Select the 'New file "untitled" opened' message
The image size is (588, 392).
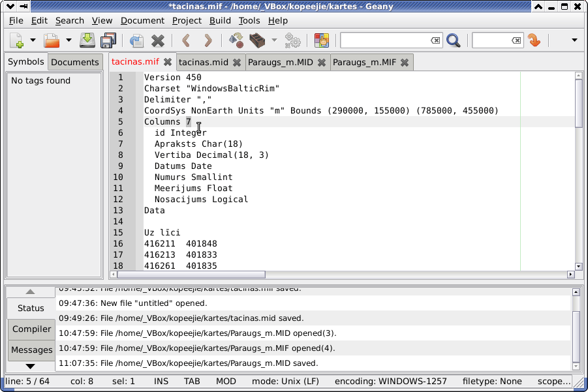[313, 303]
